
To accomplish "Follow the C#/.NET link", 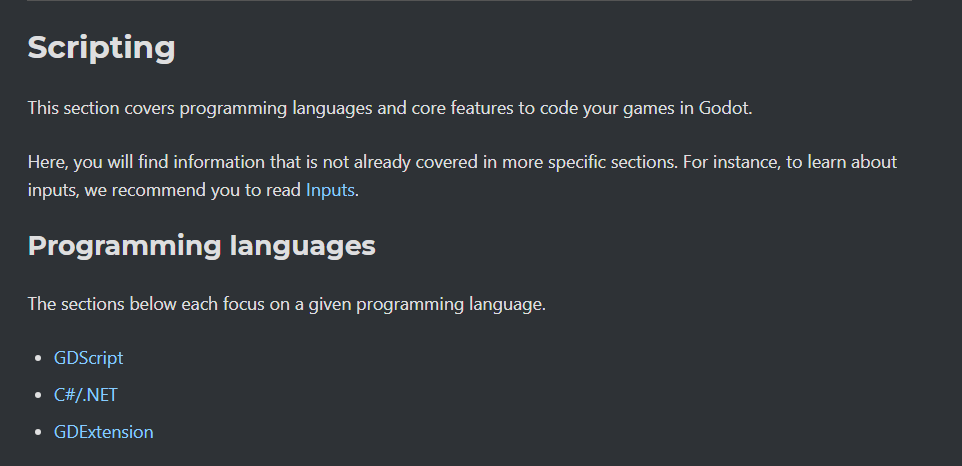I will pos(86,394).
